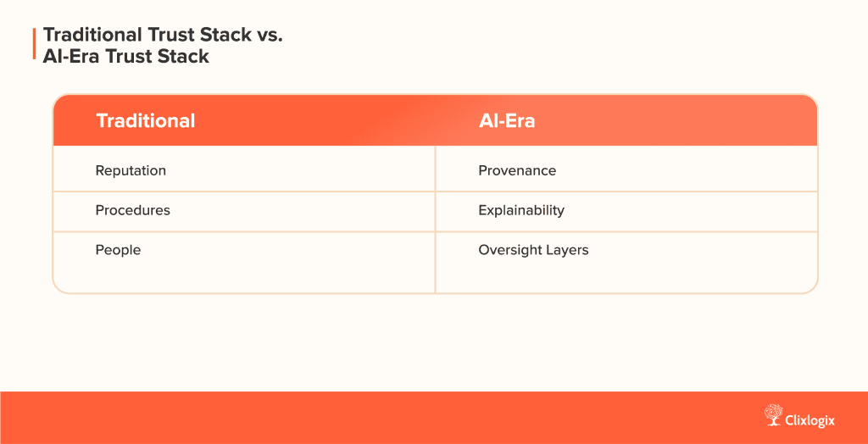
Task: Click the divider line between Reputation and Procedures
Action: point(244,191)
